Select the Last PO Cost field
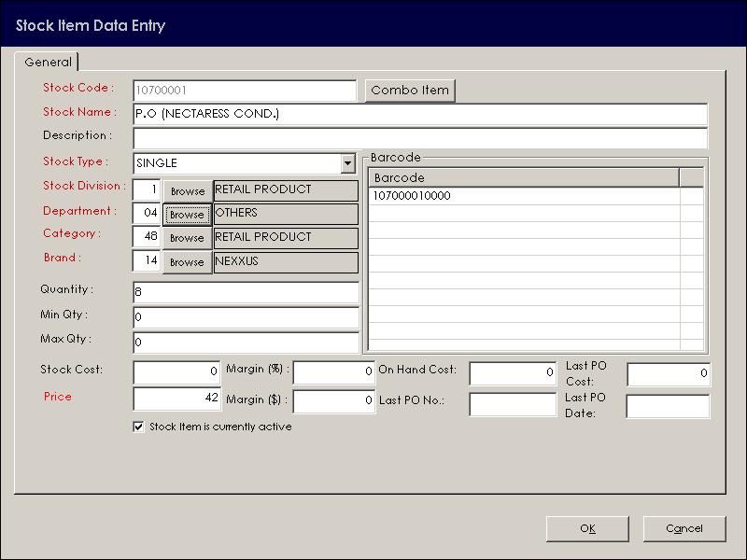Viewport: 747px width, 560px height. click(x=669, y=374)
